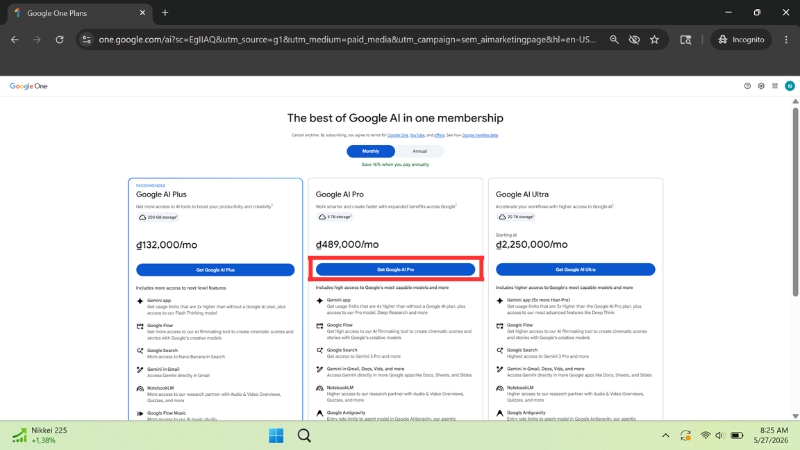Click the Google One logo
Image resolution: width=800 pixels, height=450 pixels.
coord(29,86)
